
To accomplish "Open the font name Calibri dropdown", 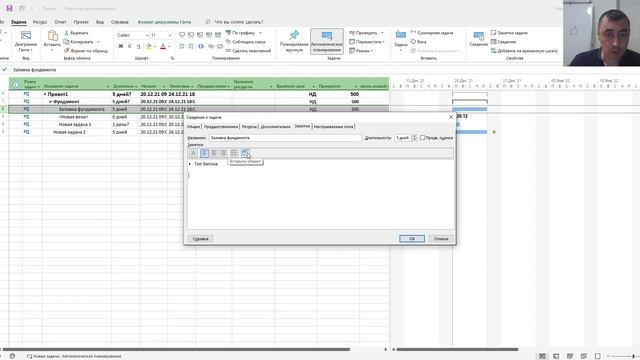I will click(147, 36).
